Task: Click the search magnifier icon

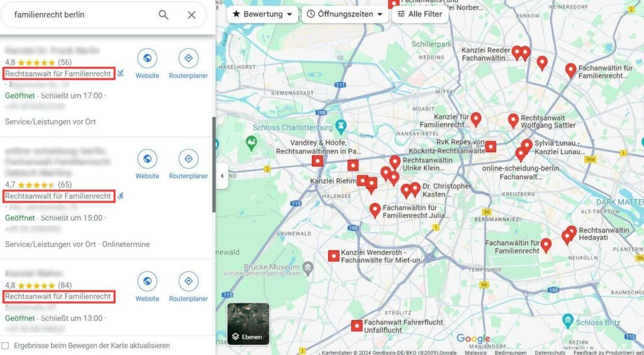Action: tap(164, 15)
